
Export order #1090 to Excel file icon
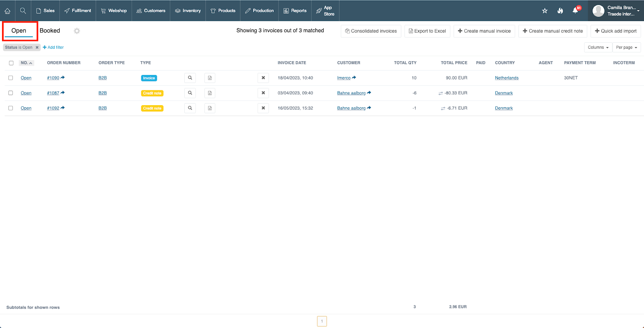[x=210, y=78]
